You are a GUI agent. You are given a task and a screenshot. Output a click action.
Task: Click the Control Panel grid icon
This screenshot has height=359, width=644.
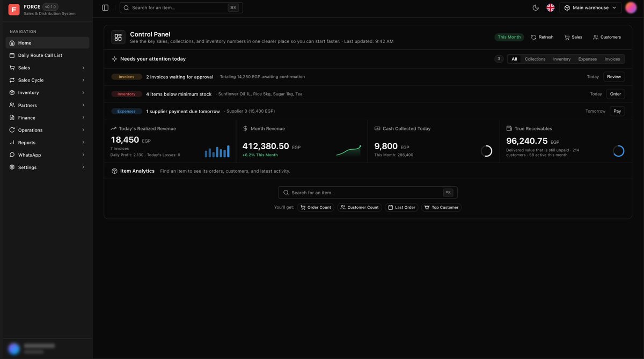point(118,37)
